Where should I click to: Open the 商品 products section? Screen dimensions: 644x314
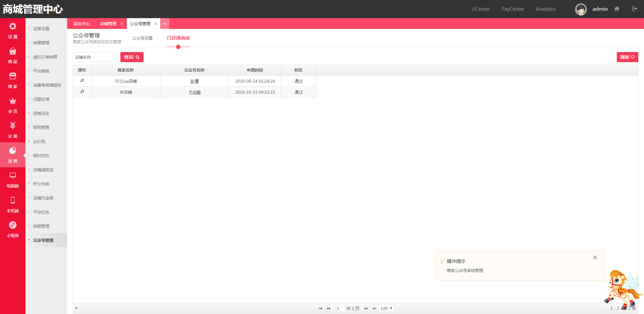(13, 55)
